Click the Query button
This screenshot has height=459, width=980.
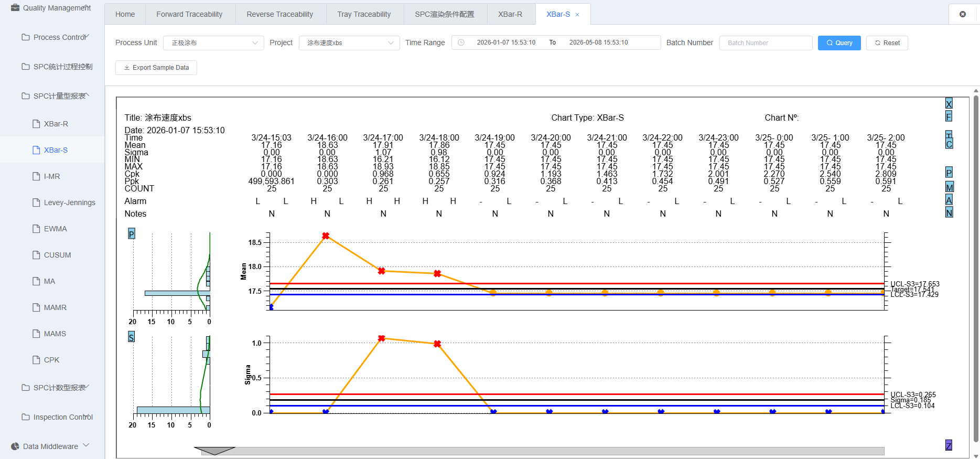[839, 43]
